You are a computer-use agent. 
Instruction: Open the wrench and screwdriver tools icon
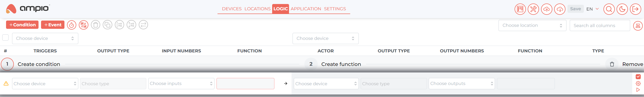pos(533,9)
